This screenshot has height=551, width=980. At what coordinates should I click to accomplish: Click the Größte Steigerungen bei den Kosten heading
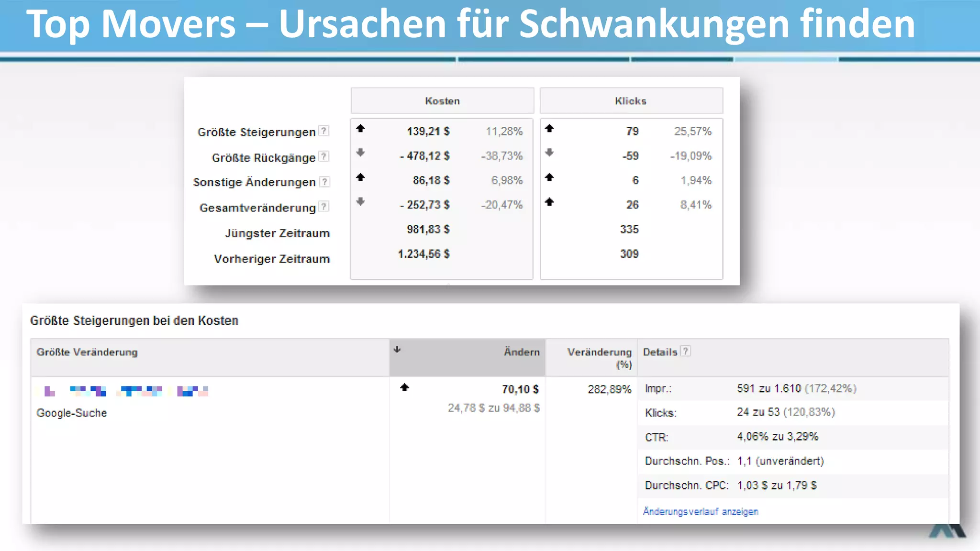(134, 320)
